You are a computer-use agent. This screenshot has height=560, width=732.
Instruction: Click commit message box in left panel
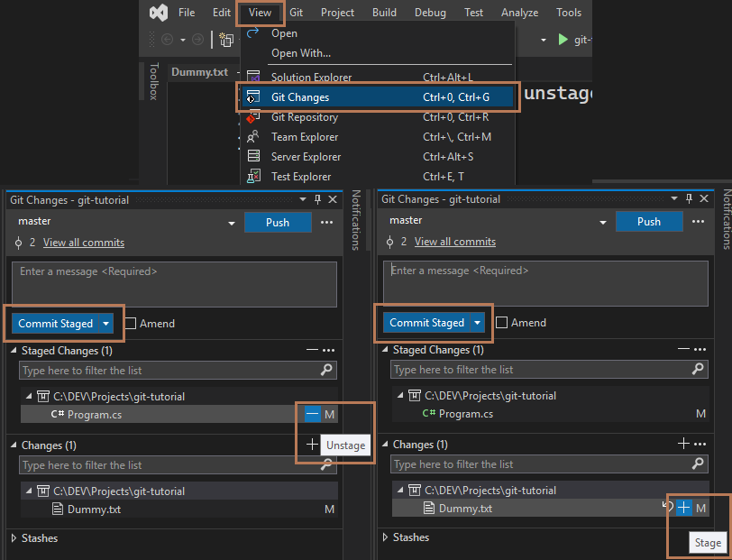pyautogui.click(x=174, y=284)
